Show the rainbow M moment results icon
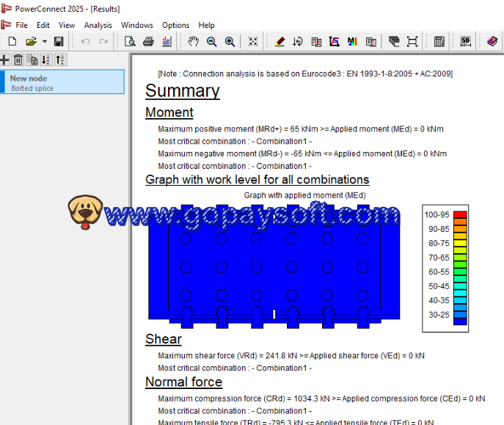 click(x=352, y=41)
